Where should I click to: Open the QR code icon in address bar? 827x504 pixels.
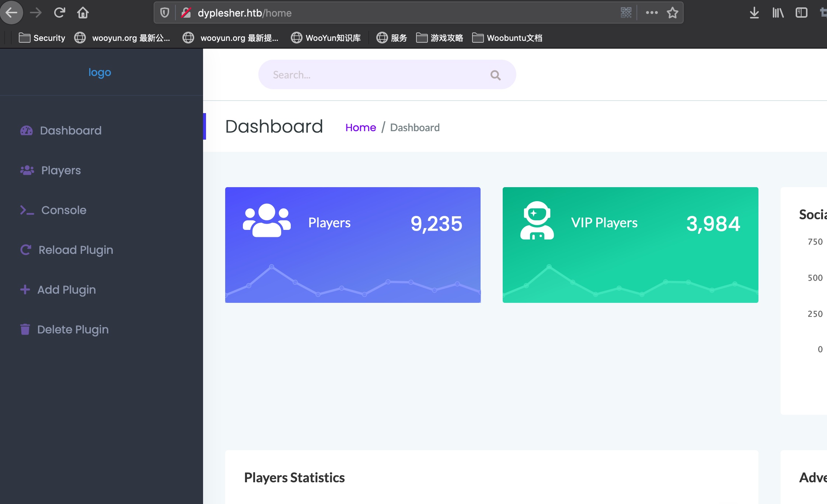(x=626, y=13)
